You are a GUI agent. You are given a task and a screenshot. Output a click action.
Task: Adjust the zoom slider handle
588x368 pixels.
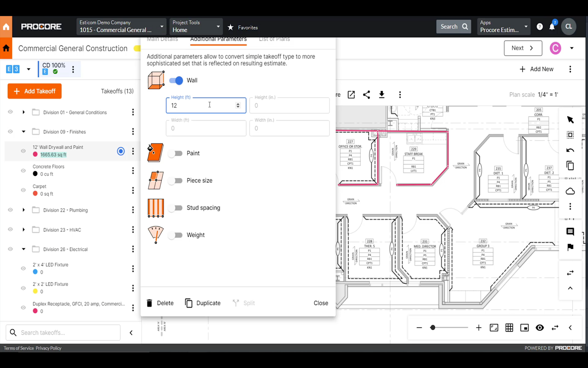[x=433, y=328]
